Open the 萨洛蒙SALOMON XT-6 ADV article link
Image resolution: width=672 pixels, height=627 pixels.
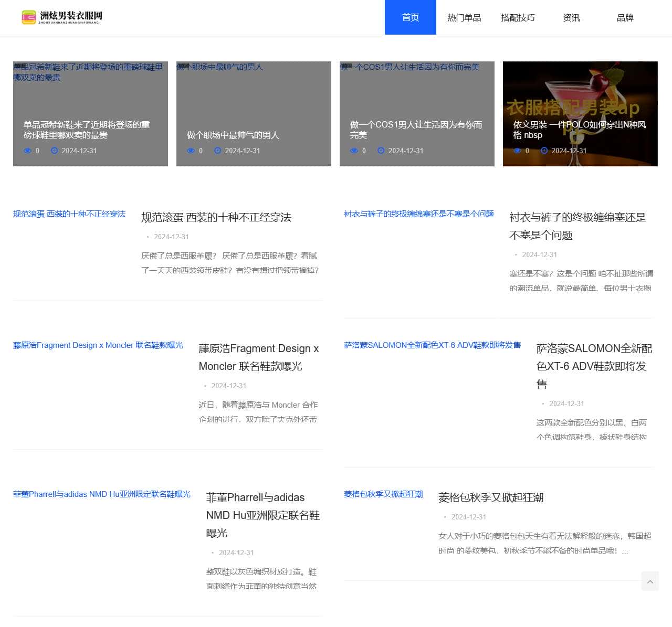[433, 345]
